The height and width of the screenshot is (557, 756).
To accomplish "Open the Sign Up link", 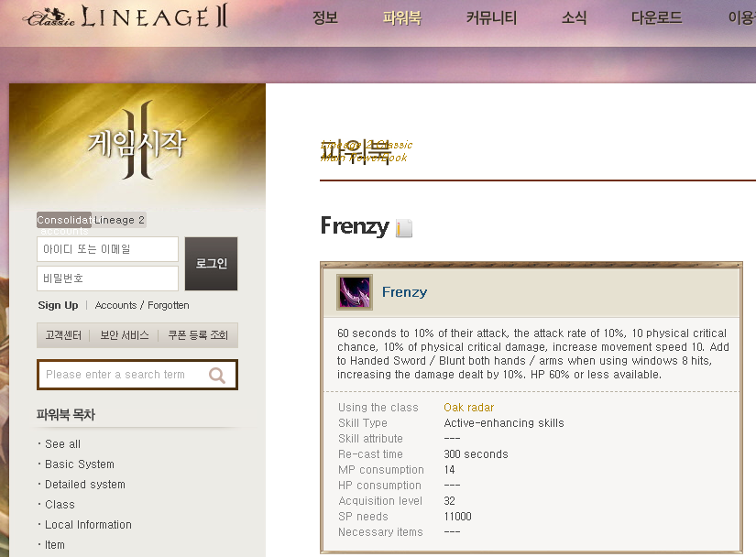I will point(58,305).
